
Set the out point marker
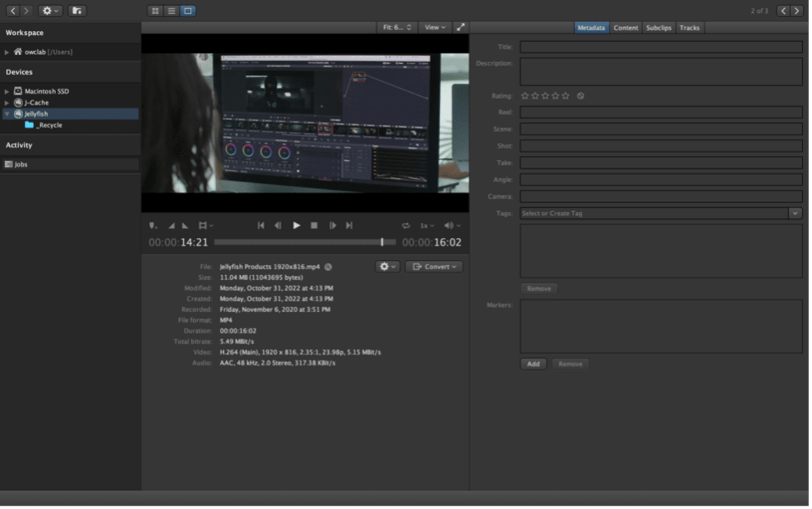tap(185, 225)
